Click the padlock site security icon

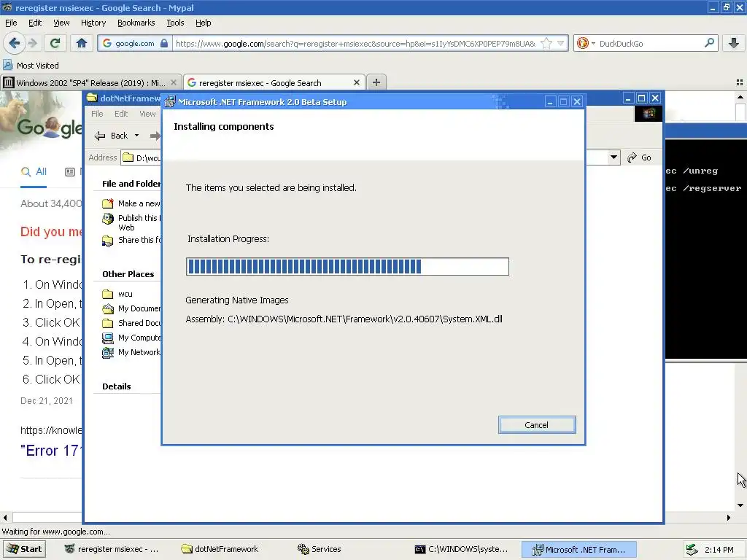pos(164,43)
